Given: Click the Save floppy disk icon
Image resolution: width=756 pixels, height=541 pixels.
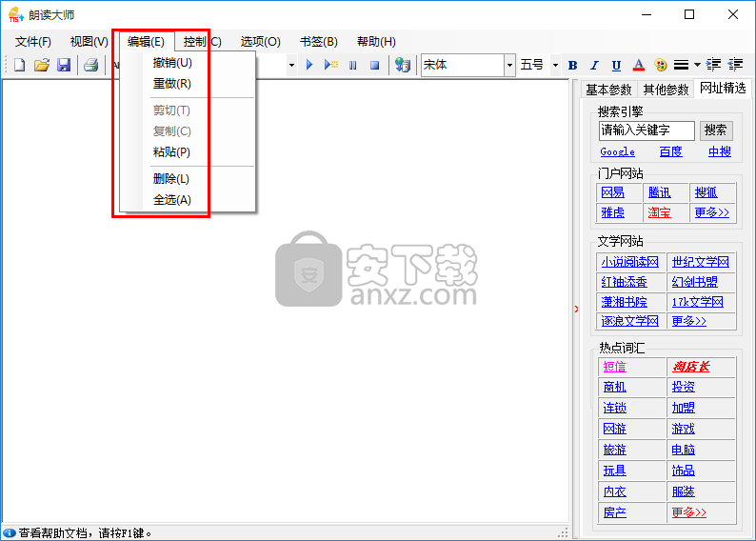Looking at the screenshot, I should pyautogui.click(x=64, y=65).
